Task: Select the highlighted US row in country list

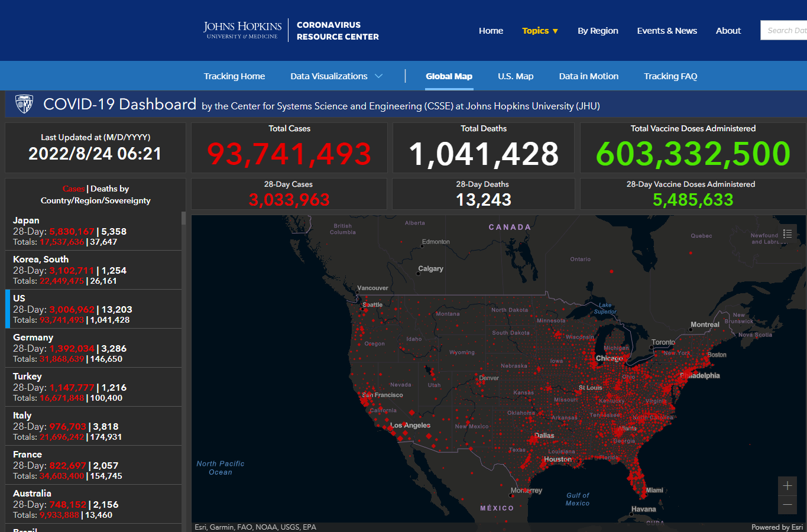Action: tap(93, 309)
